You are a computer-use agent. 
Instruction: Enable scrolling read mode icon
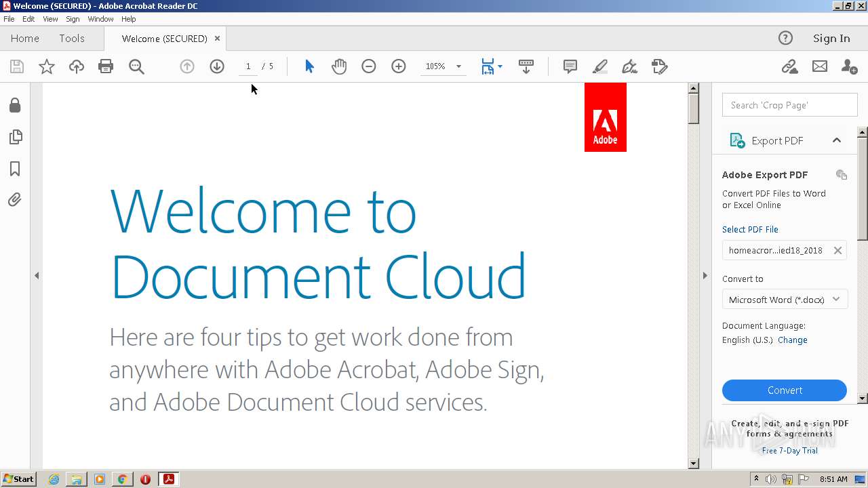(x=526, y=66)
